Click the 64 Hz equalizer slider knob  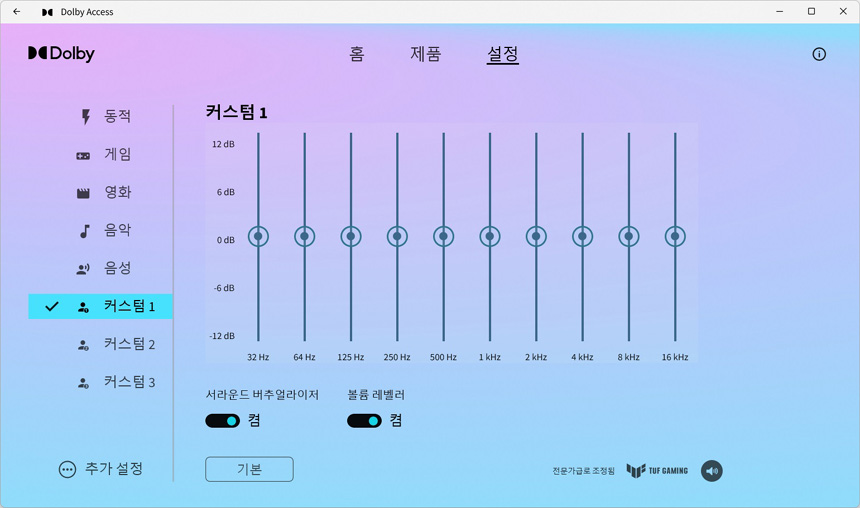click(x=304, y=236)
